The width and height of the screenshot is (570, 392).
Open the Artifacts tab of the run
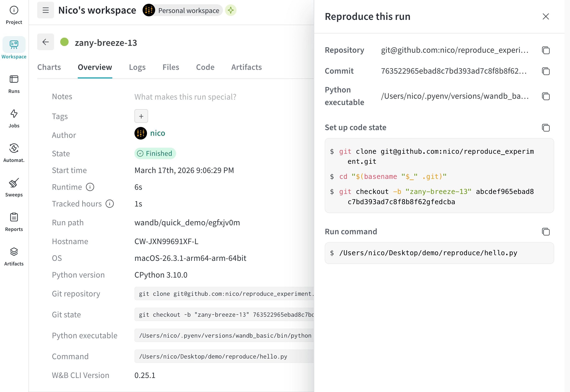pyautogui.click(x=247, y=67)
